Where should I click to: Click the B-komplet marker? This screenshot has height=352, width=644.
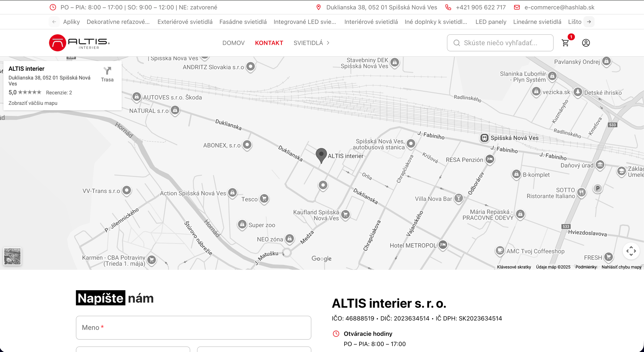[516, 174]
